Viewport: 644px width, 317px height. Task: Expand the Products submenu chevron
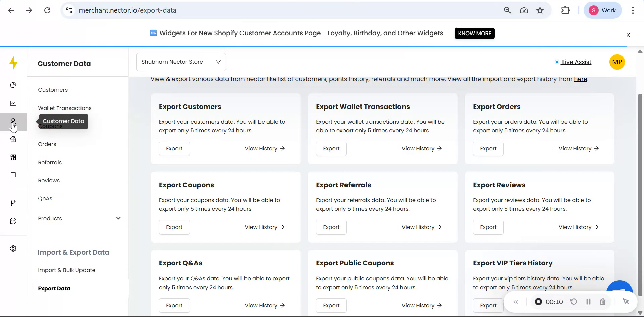(118, 218)
